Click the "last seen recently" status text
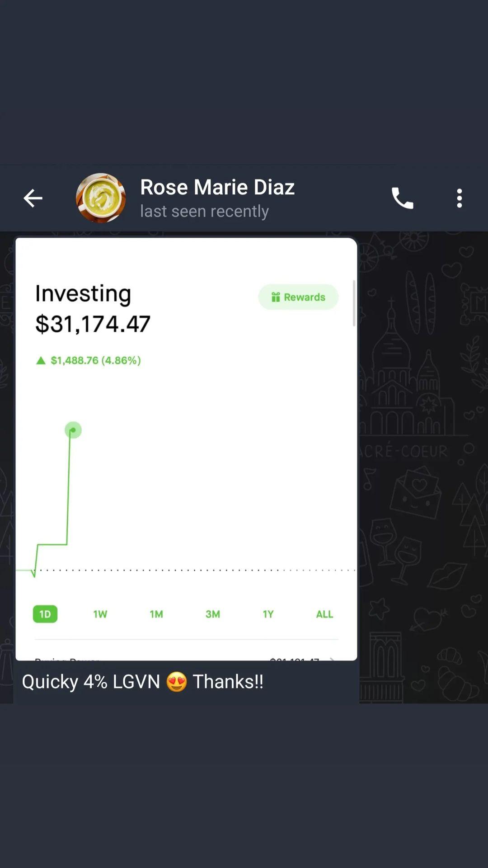Screen dimensions: 488x868 pyautogui.click(x=204, y=211)
